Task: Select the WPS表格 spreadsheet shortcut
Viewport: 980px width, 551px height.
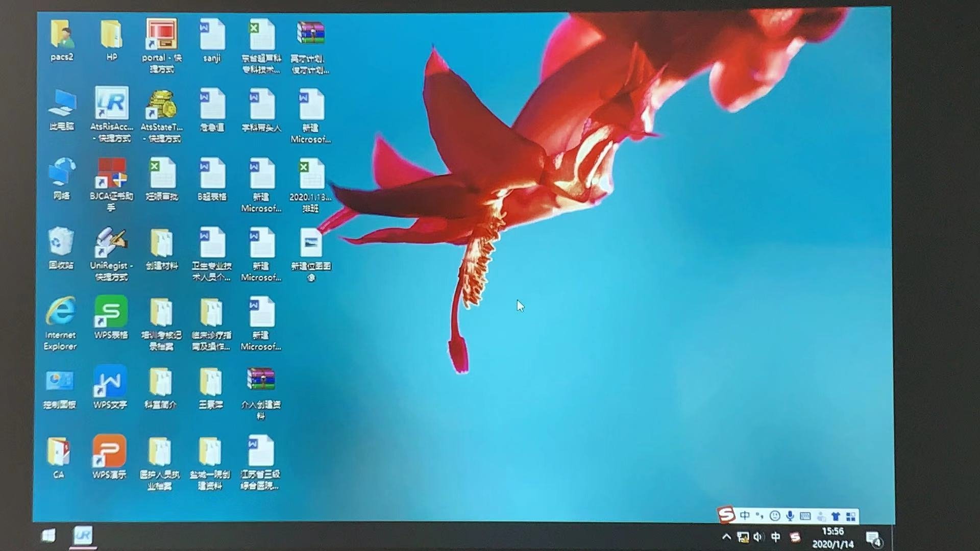Action: coord(111,312)
